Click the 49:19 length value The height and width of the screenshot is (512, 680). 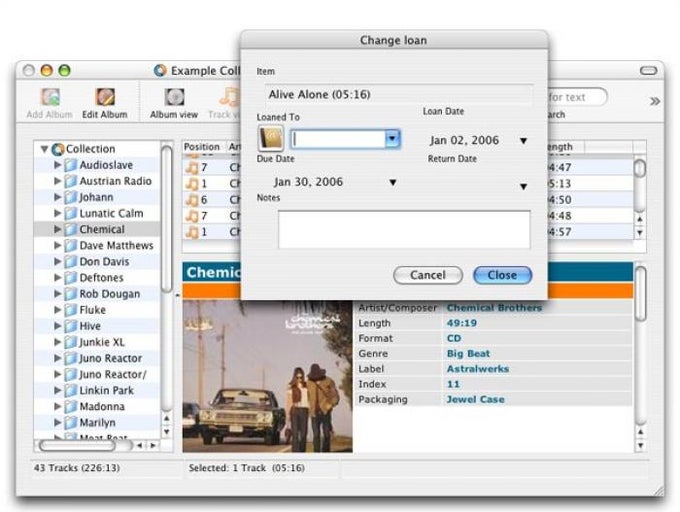[461, 323]
